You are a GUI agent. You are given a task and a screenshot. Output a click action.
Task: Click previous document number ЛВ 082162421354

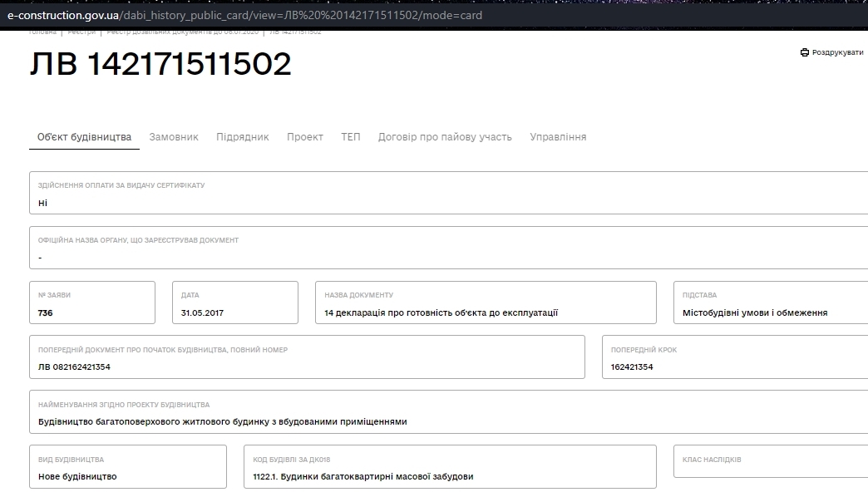(74, 367)
